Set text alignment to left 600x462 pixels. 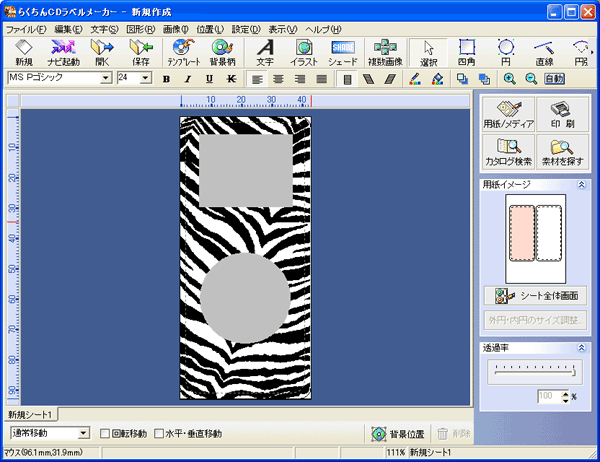(x=257, y=79)
